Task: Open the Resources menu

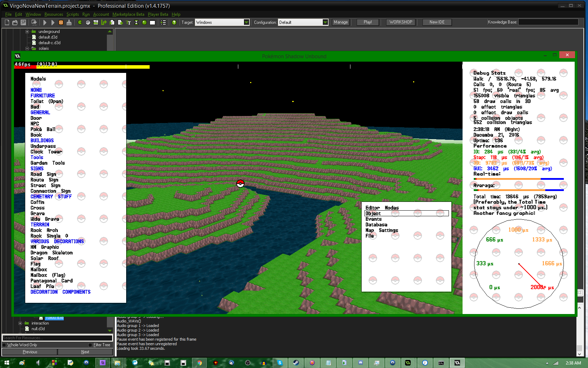Action: 54,14
